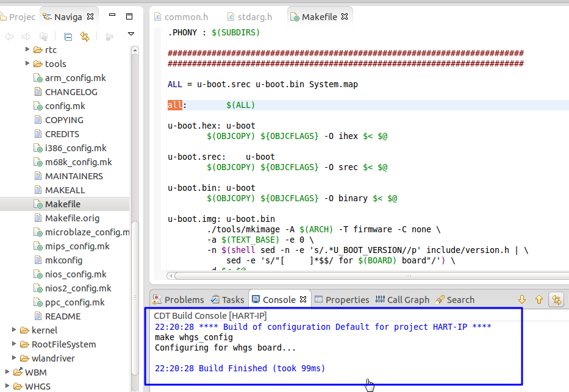Image resolution: width=569 pixels, height=392 pixels.
Task: Expand the tools folder in tree
Action: point(27,63)
